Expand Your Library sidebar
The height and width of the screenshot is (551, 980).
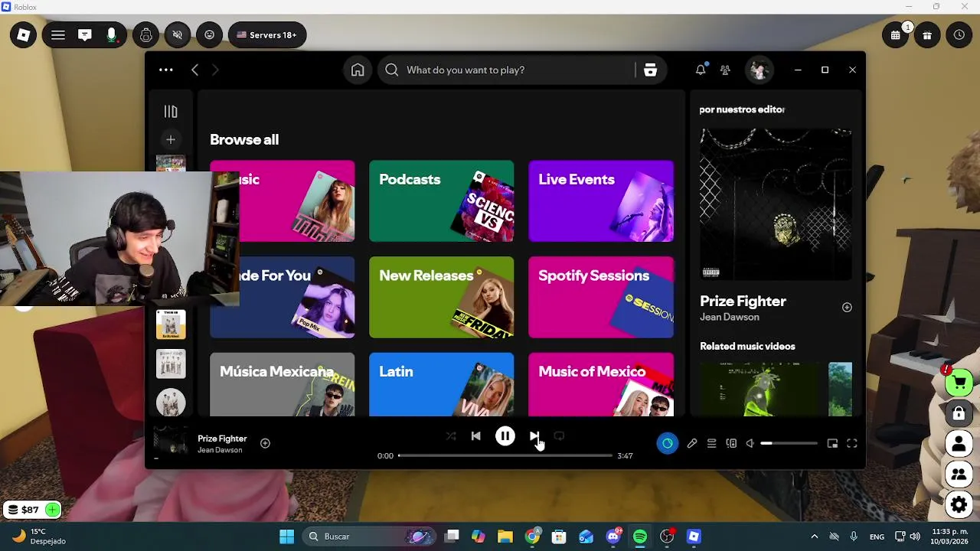171,112
